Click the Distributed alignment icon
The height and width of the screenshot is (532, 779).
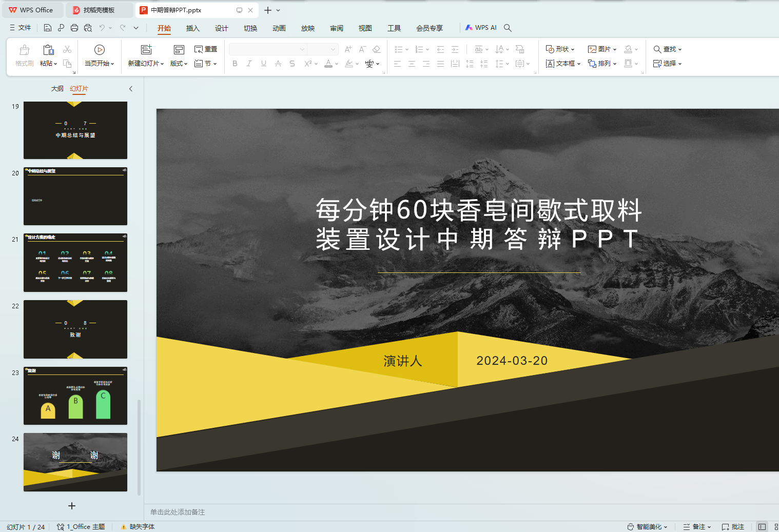[x=455, y=64]
